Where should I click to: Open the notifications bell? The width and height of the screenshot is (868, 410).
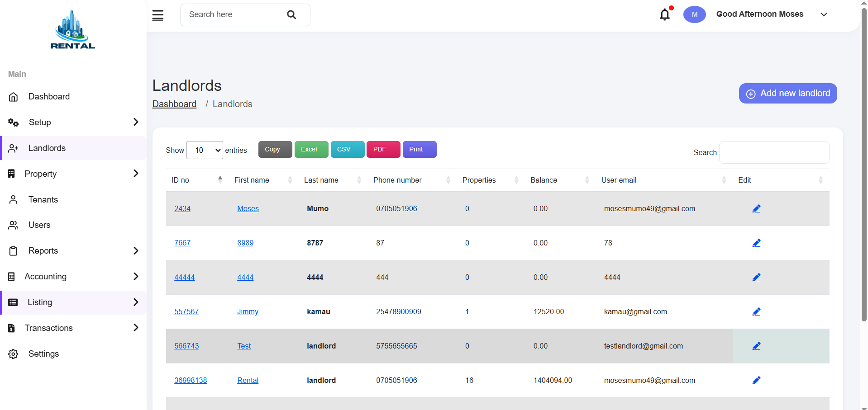(x=665, y=14)
